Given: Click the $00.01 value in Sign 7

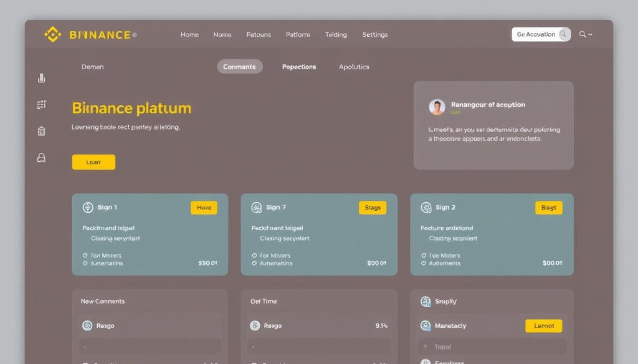Looking at the screenshot, I should pos(376,263).
